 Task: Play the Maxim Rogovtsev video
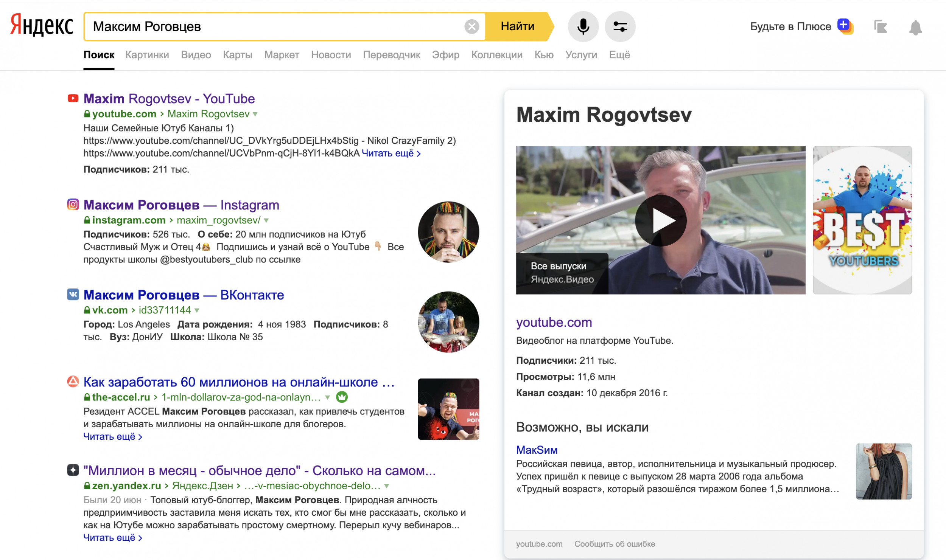tap(660, 220)
